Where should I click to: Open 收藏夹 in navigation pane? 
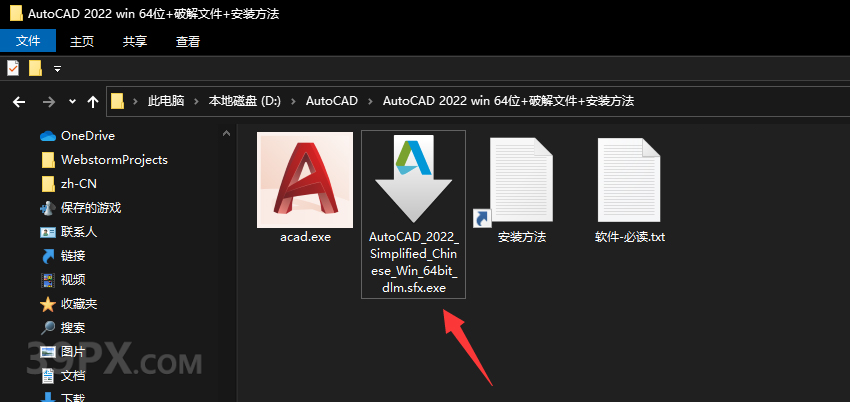click(x=79, y=304)
